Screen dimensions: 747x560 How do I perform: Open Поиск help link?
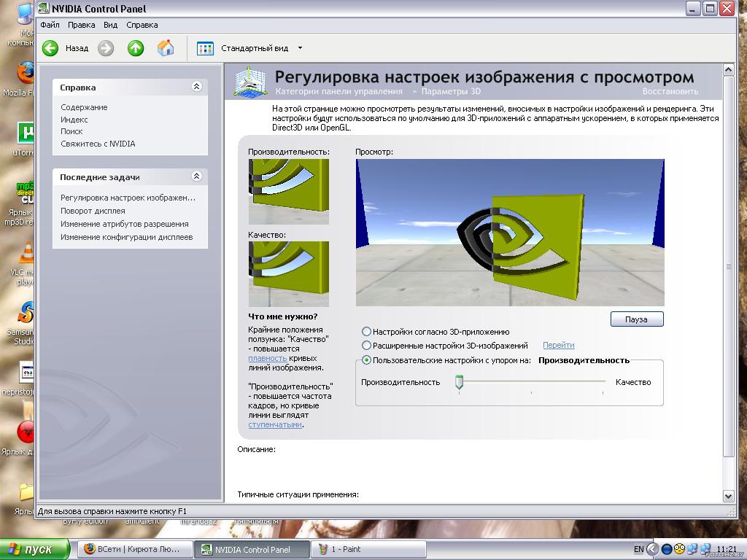(71, 131)
